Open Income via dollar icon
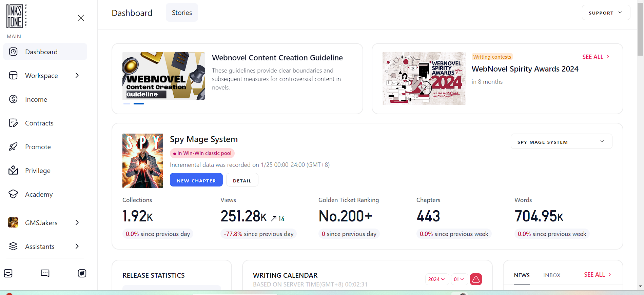 click(13, 99)
